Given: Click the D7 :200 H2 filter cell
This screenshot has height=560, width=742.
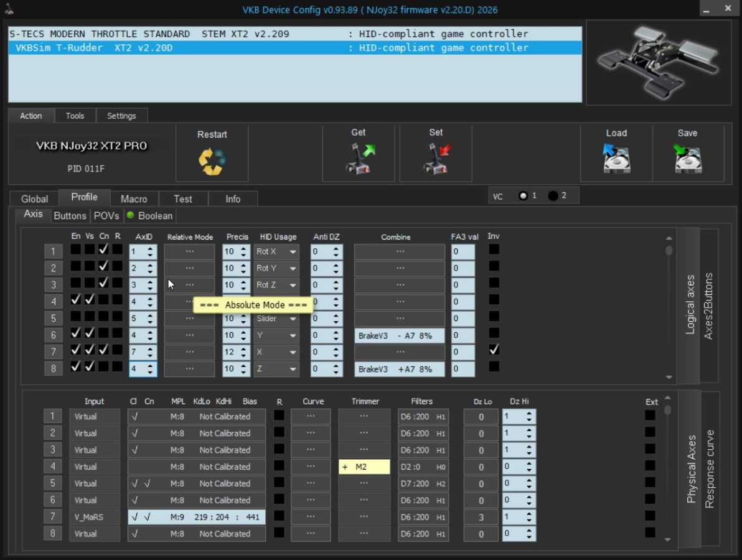Looking at the screenshot, I should coord(423,483).
